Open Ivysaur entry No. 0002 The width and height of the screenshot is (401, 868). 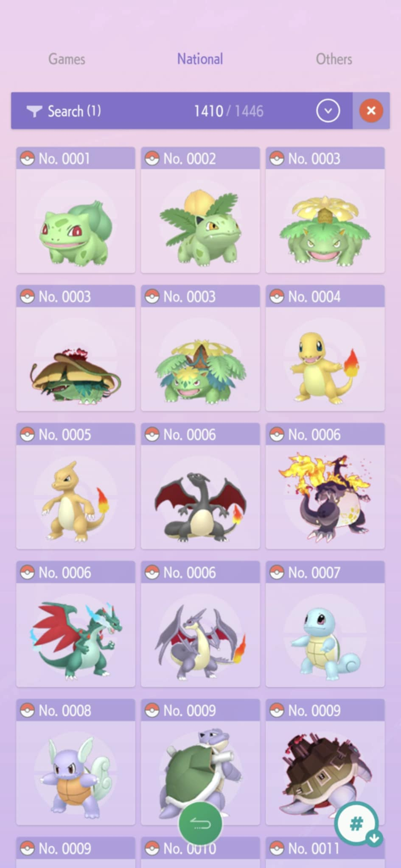(x=200, y=210)
